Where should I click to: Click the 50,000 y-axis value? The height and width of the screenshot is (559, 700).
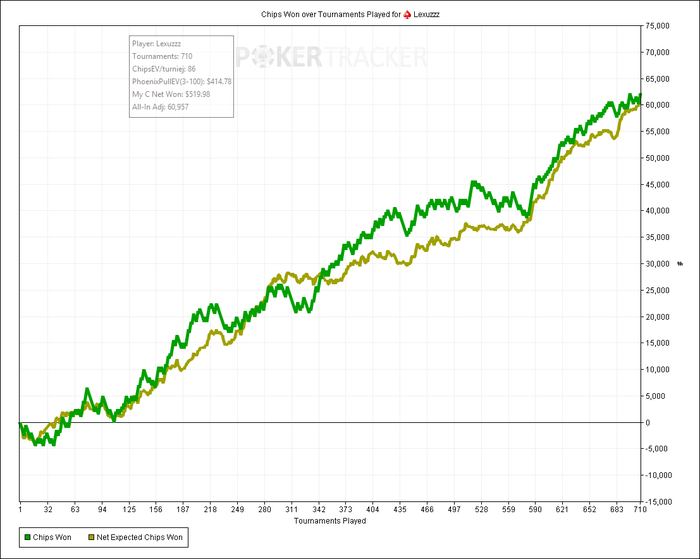pos(658,158)
